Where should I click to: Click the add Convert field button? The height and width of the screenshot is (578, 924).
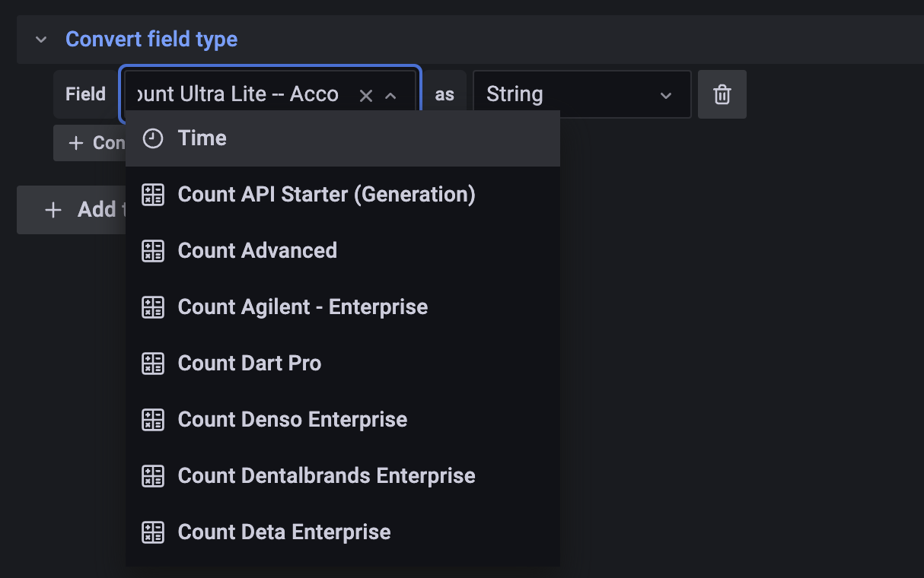tap(90, 143)
